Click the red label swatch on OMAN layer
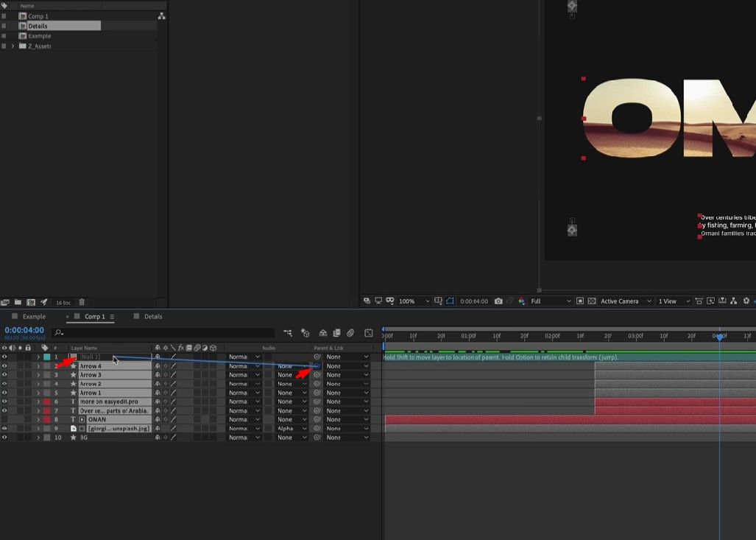Image resolution: width=756 pixels, height=540 pixels. 46,419
